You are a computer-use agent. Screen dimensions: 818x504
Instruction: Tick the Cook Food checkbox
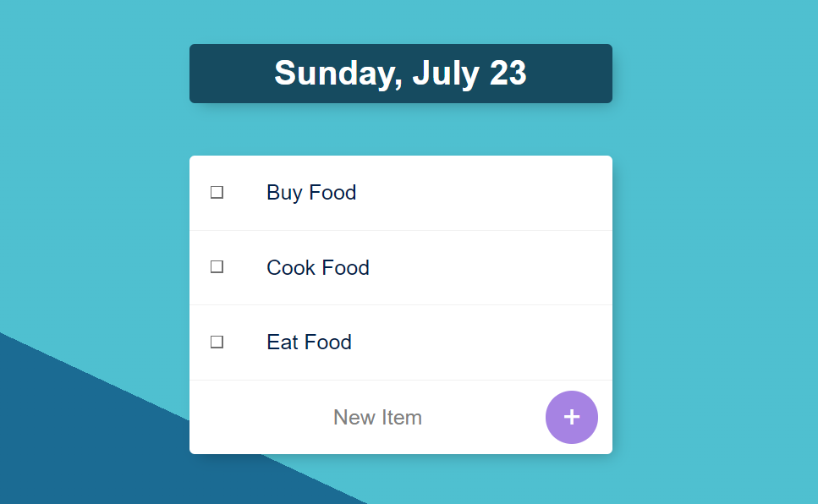pyautogui.click(x=217, y=267)
